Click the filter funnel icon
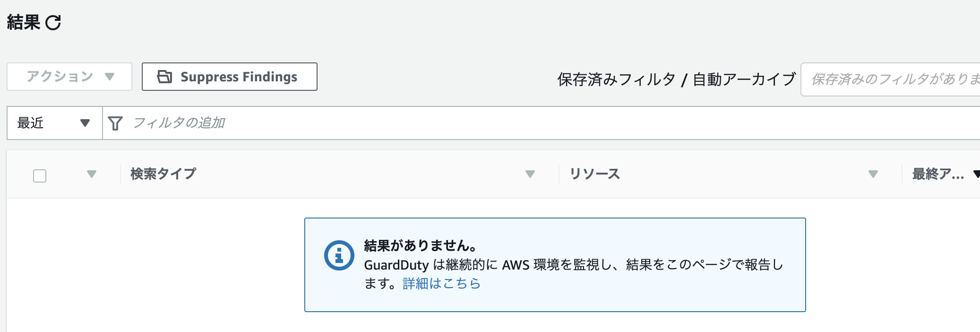Viewport: 980px width, 332px height. (115, 123)
